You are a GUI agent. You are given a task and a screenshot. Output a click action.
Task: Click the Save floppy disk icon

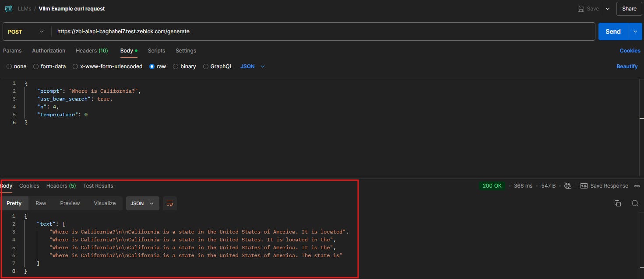[581, 9]
